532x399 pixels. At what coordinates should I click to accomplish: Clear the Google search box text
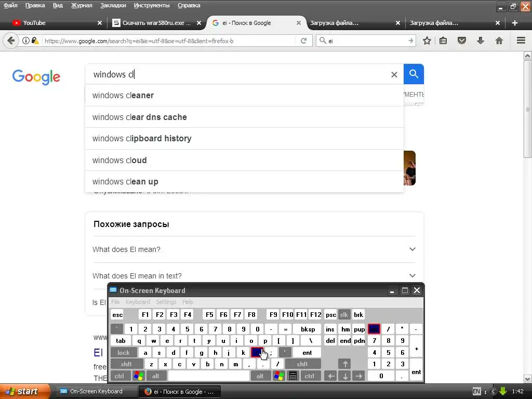click(394, 74)
